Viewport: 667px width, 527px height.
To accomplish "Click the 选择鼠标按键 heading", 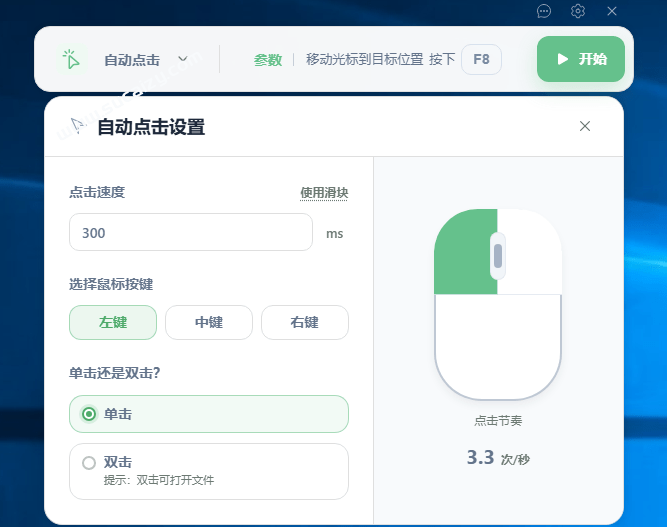I will click(x=111, y=284).
